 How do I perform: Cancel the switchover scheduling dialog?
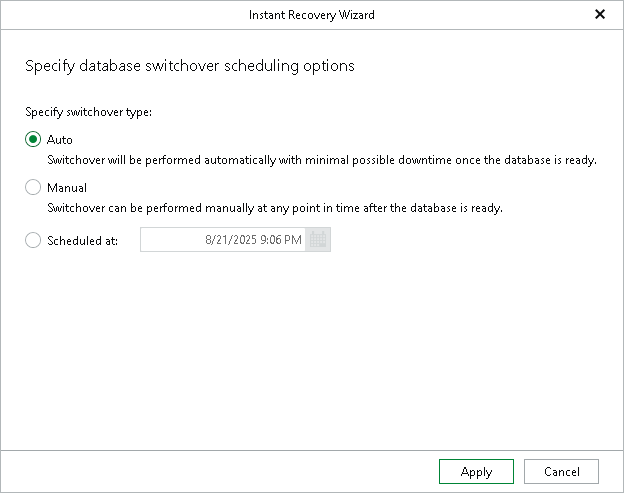tap(561, 472)
